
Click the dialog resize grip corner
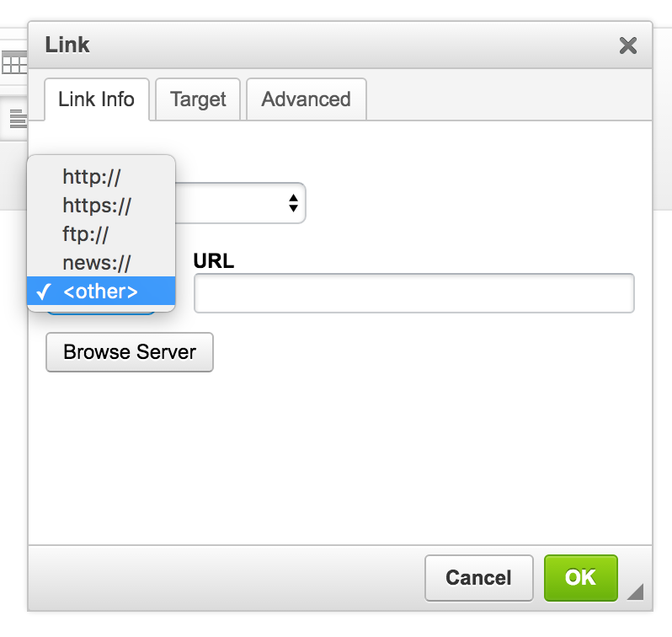coord(635,592)
